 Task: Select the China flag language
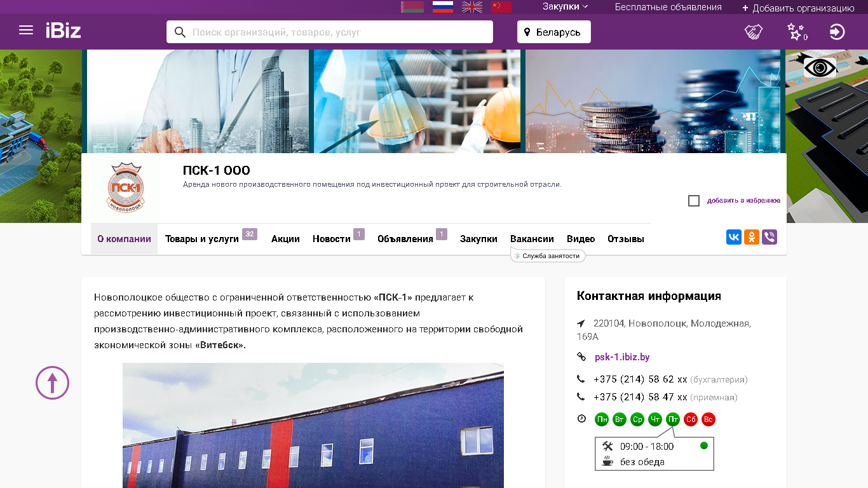[x=501, y=7]
